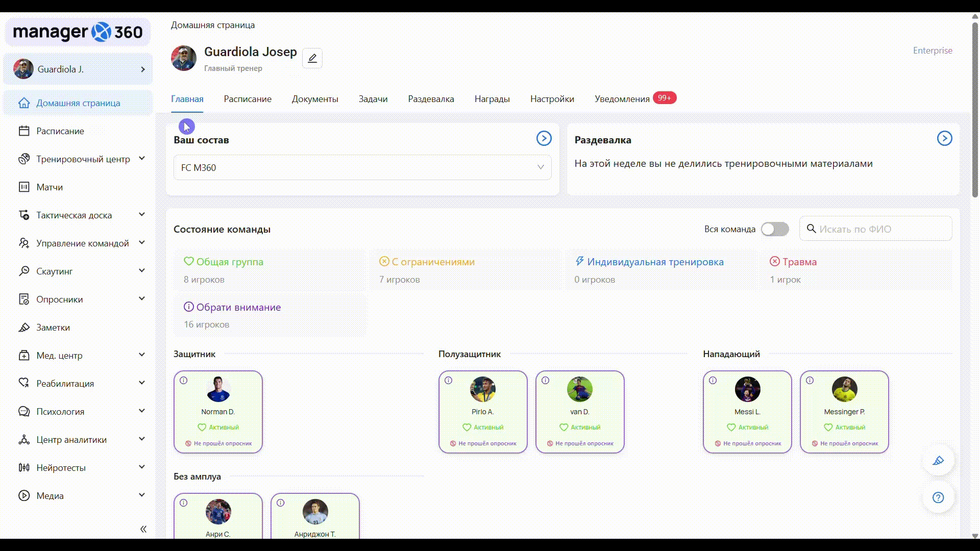Open Guardiola J. profile button in sidebar

(78, 69)
